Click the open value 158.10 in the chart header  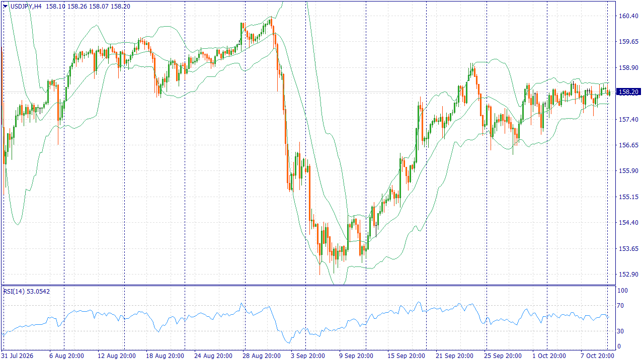[55, 6]
